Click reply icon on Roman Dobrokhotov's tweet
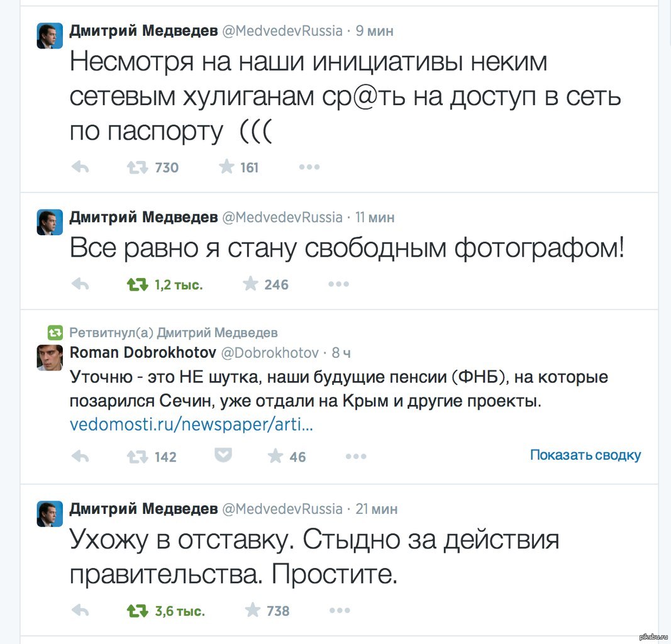 click(x=80, y=456)
